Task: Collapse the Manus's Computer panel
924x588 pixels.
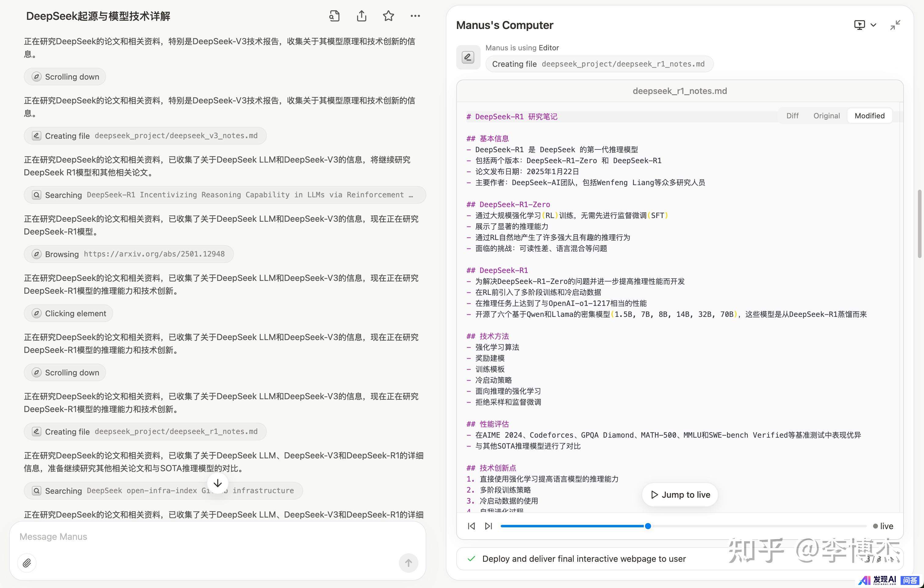Action: pyautogui.click(x=895, y=25)
